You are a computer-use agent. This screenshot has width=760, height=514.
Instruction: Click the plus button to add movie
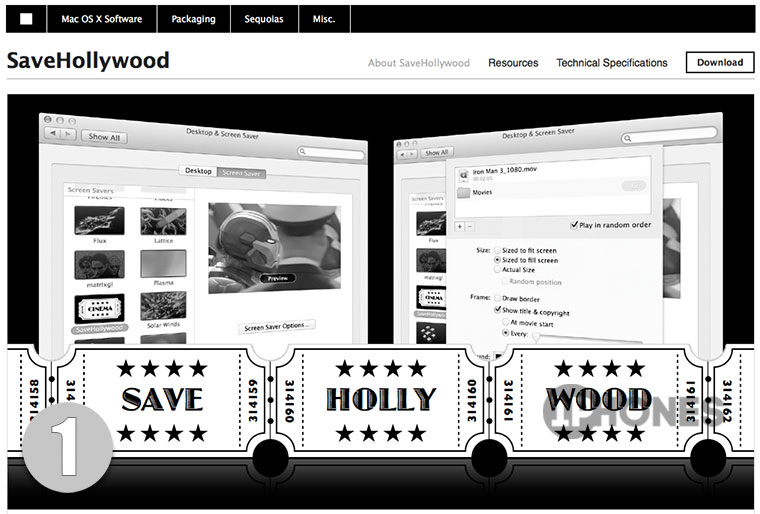459,226
